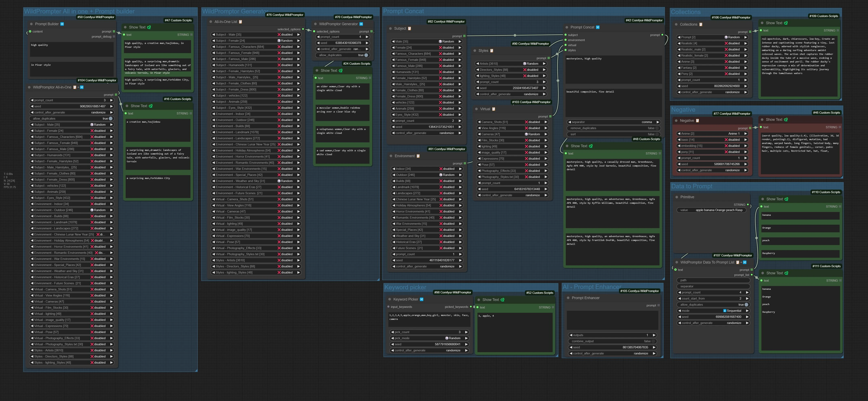Click the green snake icon on Show Text #47

149,27
